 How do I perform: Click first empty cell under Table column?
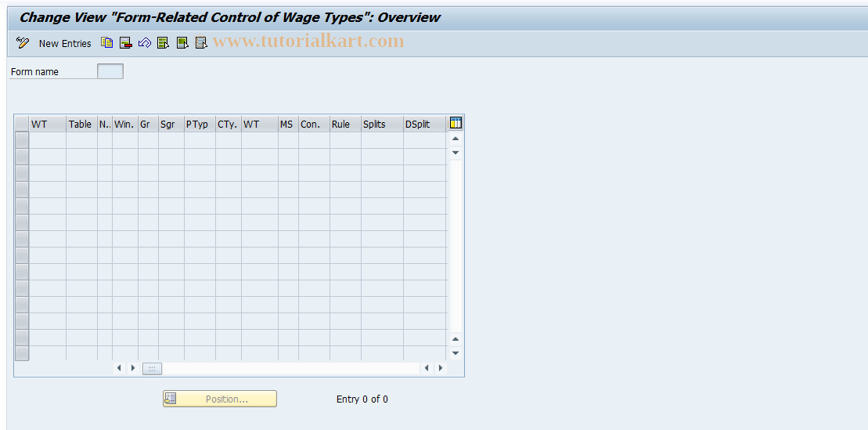pos(82,140)
